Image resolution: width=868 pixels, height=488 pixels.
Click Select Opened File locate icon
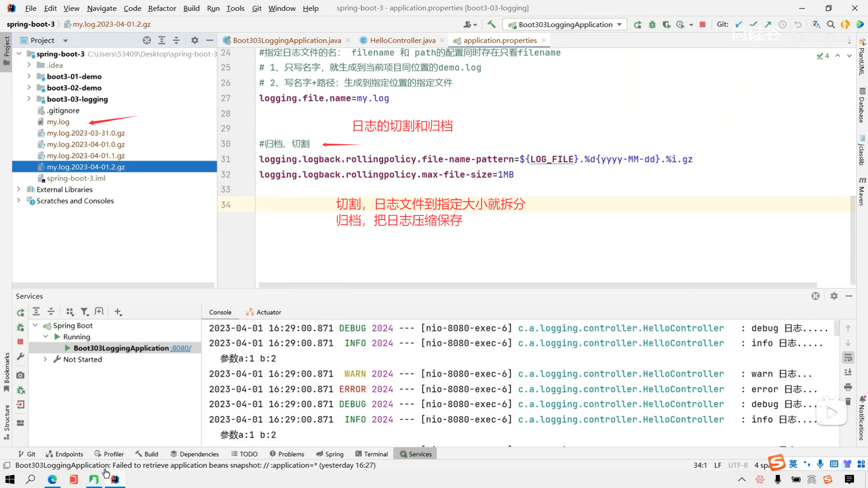147,40
